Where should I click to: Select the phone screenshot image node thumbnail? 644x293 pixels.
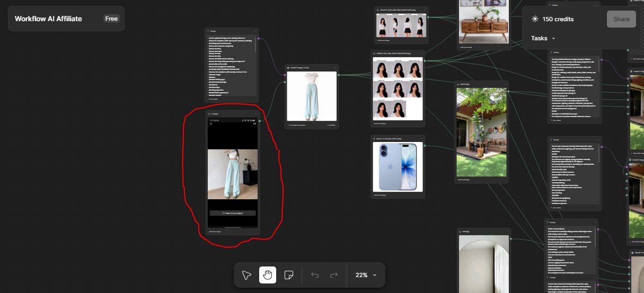[233, 174]
